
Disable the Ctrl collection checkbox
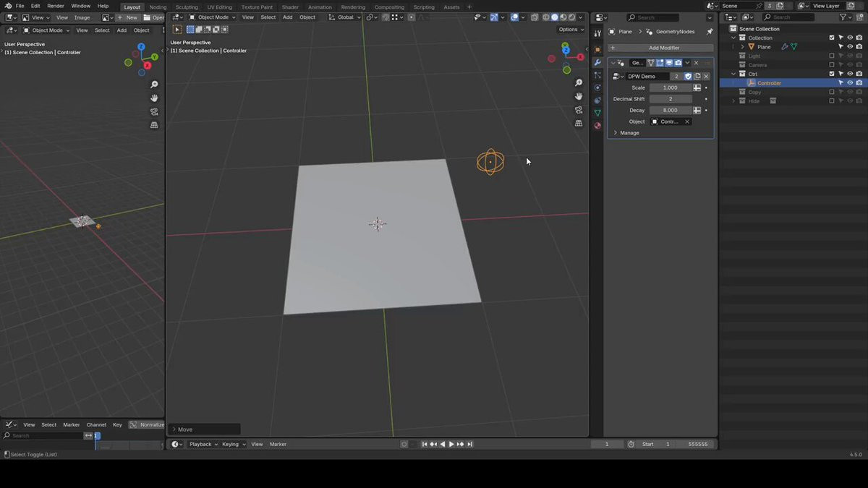click(x=832, y=74)
